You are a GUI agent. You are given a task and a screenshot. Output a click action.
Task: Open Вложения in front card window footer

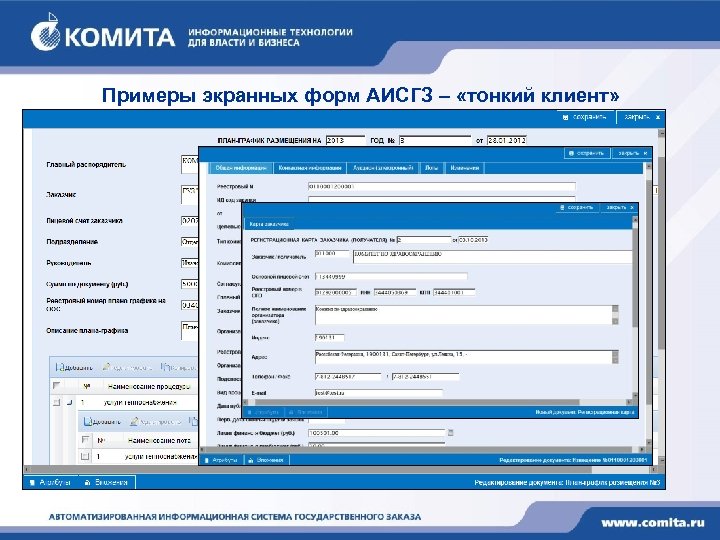click(306, 412)
